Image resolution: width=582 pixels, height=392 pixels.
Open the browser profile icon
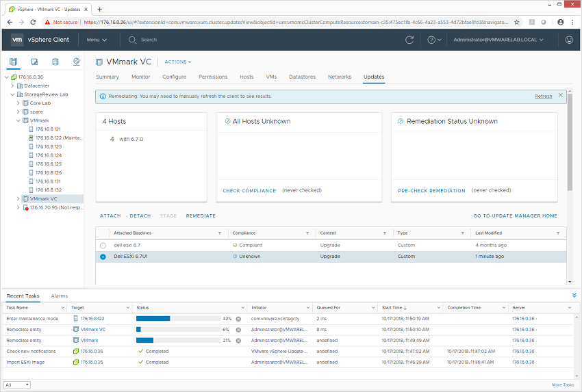[x=561, y=23]
